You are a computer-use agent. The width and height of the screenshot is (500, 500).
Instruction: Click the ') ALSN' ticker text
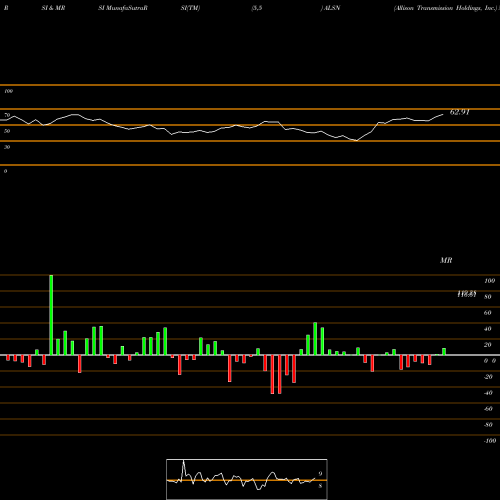pyautogui.click(x=330, y=8)
